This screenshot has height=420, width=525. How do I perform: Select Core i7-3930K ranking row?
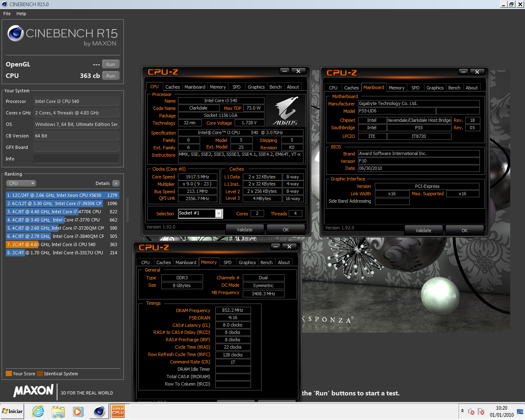(x=62, y=203)
